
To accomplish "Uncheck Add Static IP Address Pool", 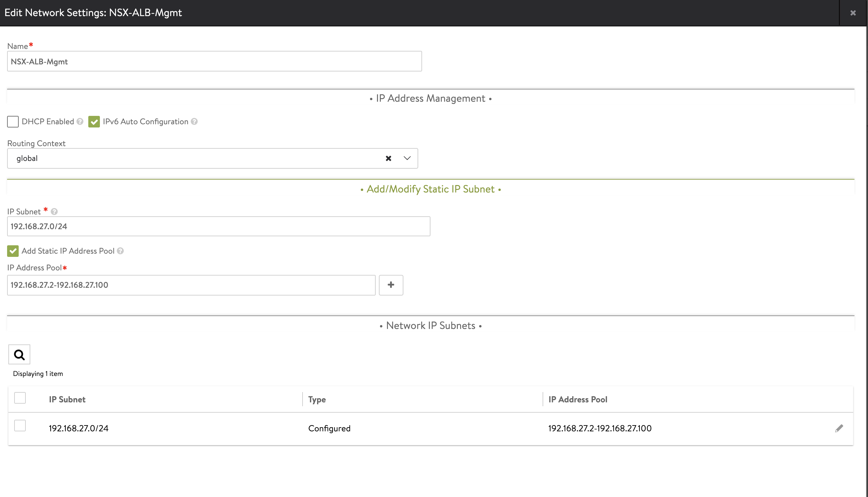I will coord(13,251).
